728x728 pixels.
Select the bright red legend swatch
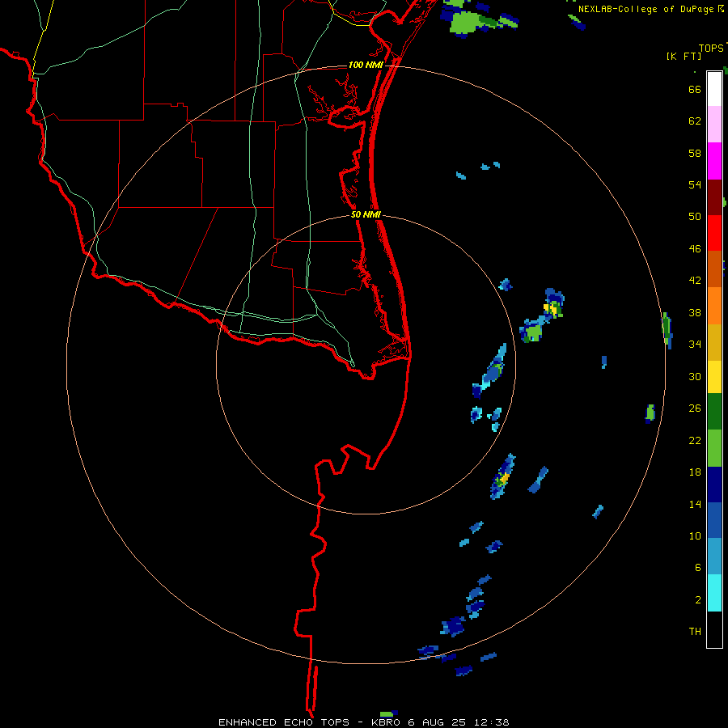point(714,233)
